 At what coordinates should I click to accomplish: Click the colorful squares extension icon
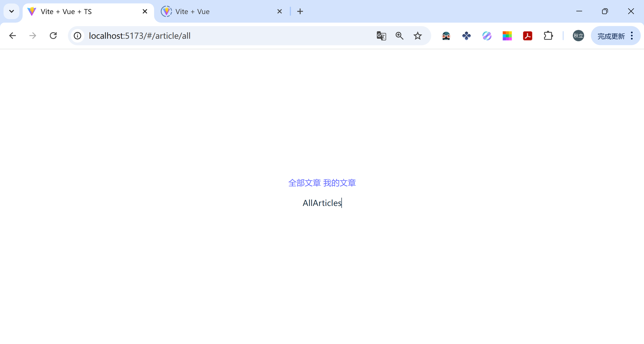coord(507,36)
